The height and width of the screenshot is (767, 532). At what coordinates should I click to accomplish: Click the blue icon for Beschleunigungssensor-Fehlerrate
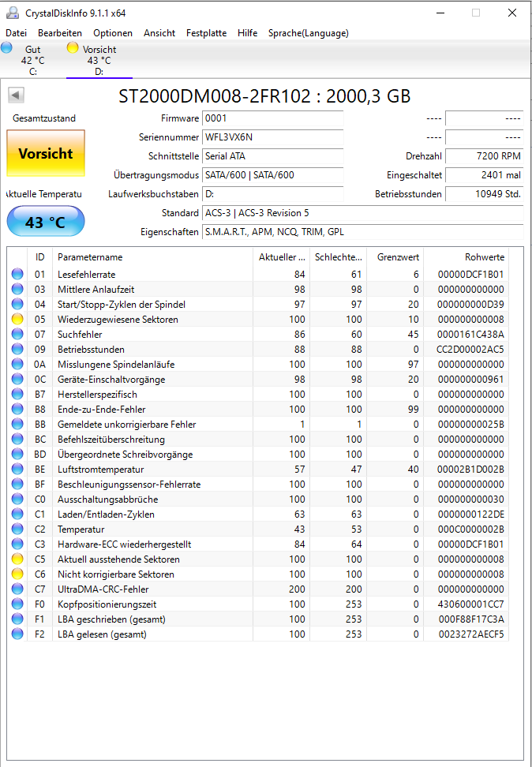click(17, 485)
